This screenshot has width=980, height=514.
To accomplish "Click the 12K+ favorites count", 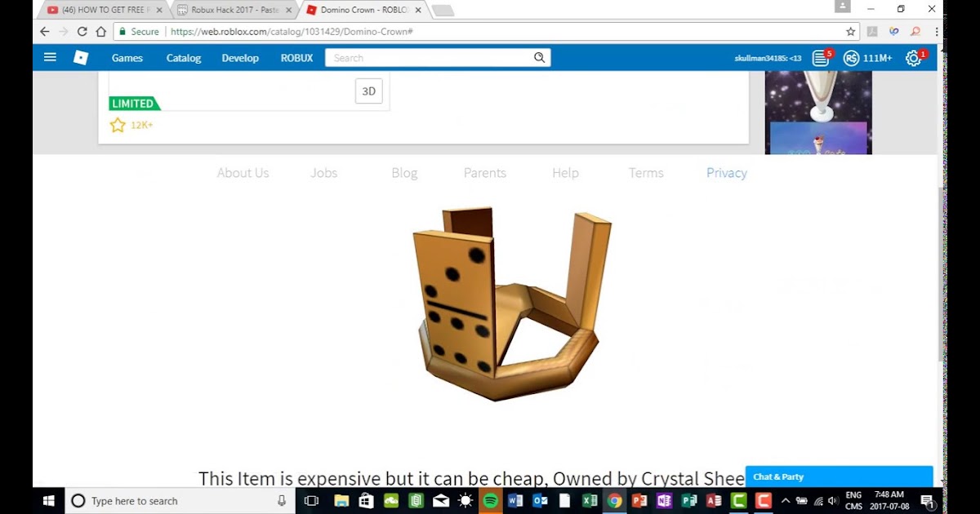I will tap(142, 126).
